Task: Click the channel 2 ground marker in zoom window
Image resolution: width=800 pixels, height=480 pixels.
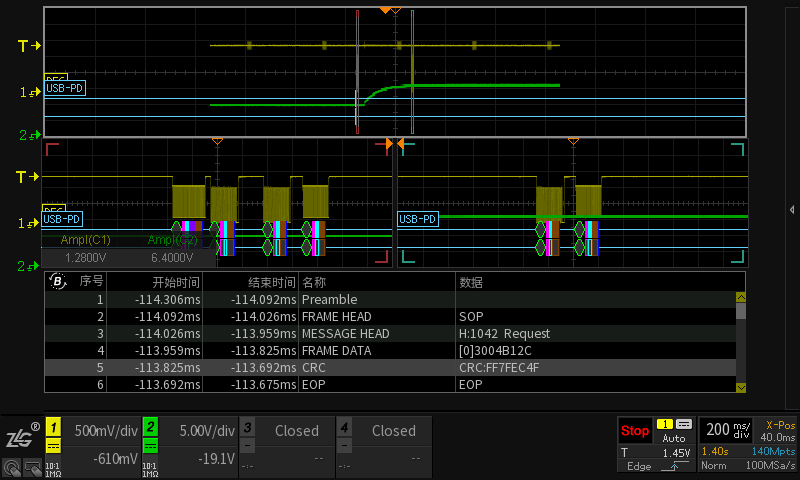Action: point(30,266)
